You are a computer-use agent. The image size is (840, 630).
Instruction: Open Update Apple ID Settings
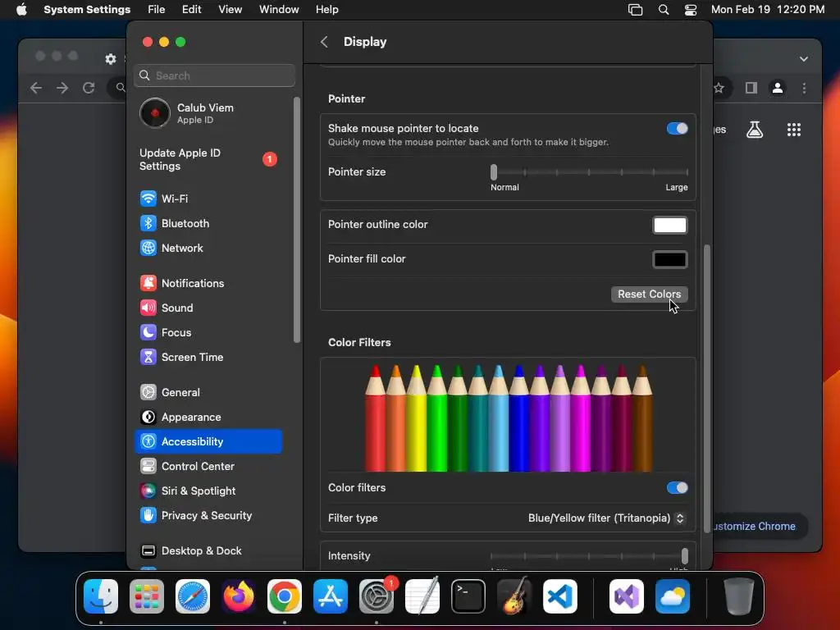point(208,160)
